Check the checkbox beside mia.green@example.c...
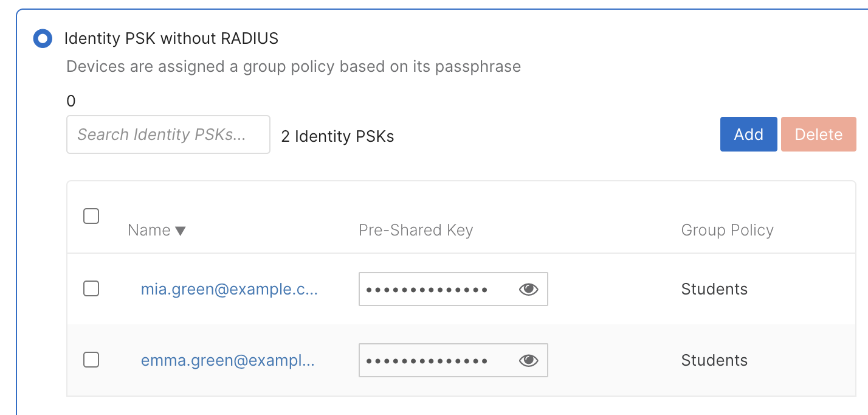The height and width of the screenshot is (415, 868). pyautogui.click(x=91, y=289)
